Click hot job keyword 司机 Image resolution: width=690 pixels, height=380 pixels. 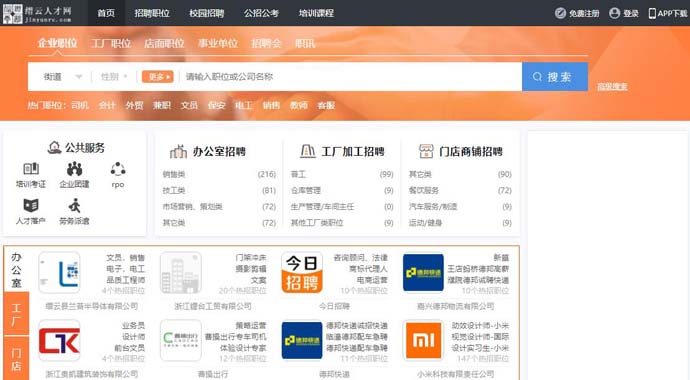[80, 106]
